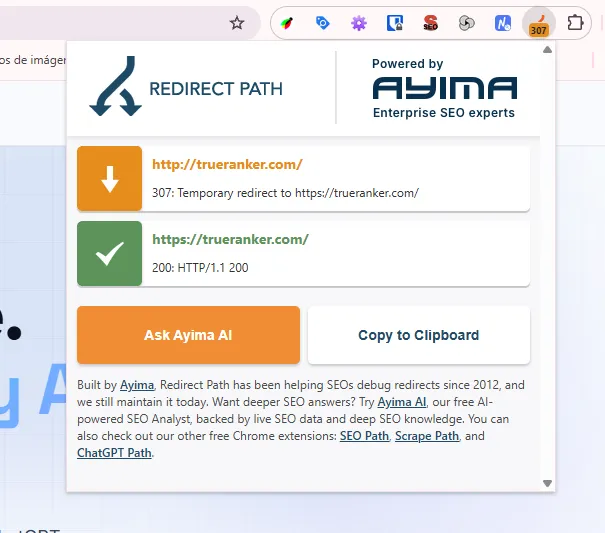Screen dimensions: 605x533
Task: Open the Scrape Path extension link
Action: pos(427,436)
